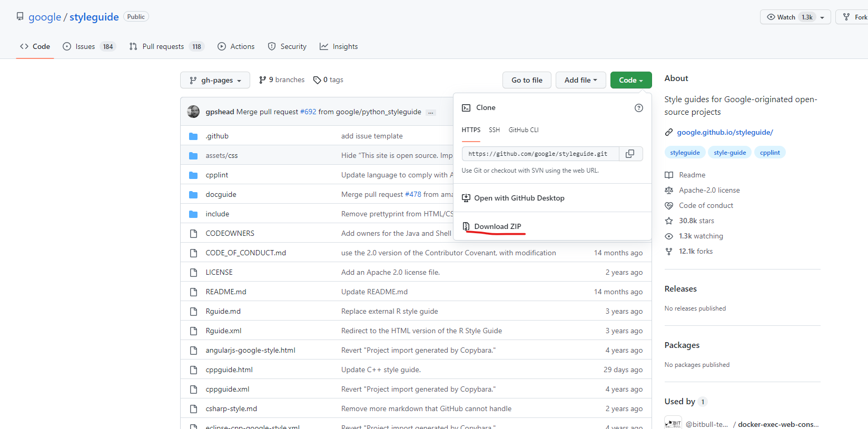
Task: Click the terminal icon beside Clone heading
Action: pyautogui.click(x=466, y=108)
